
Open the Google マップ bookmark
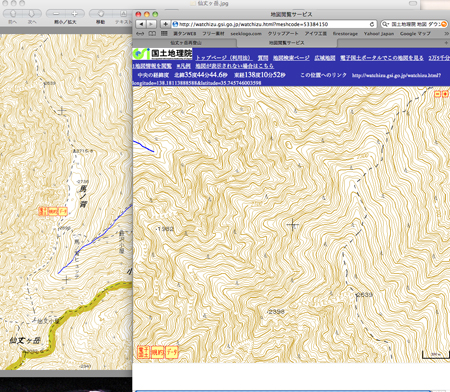pyautogui.click(x=415, y=34)
